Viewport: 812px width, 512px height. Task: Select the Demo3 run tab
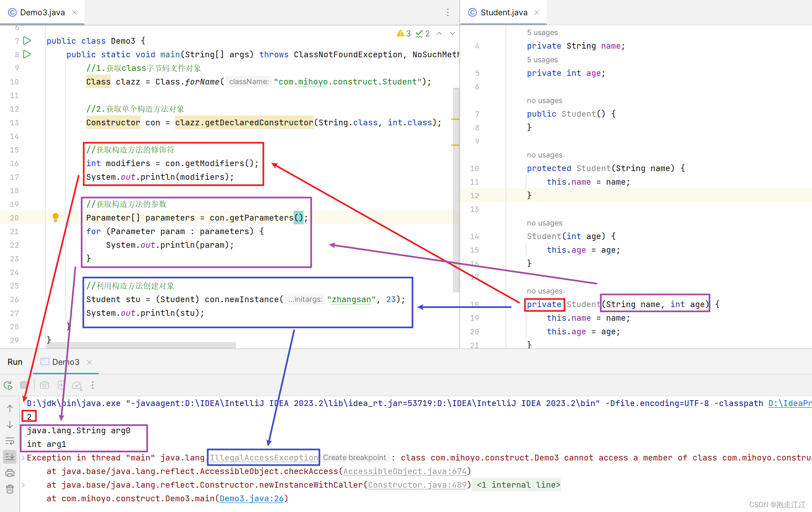66,362
